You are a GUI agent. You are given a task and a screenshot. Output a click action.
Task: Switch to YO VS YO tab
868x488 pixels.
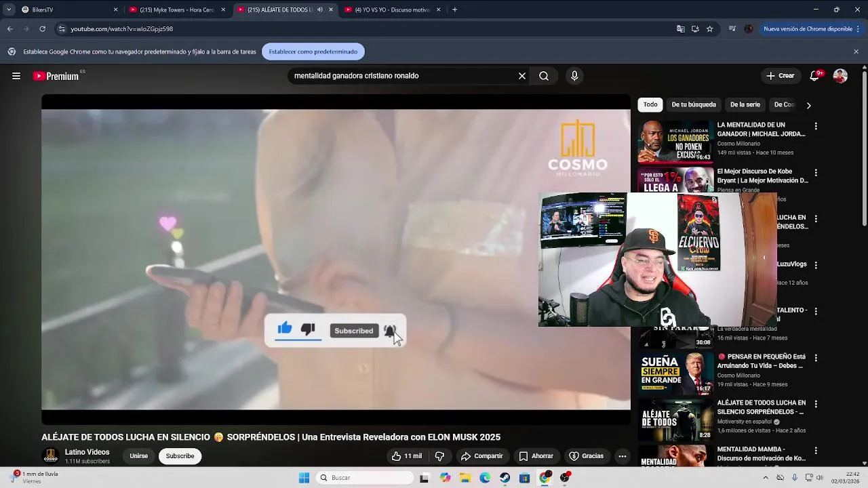pyautogui.click(x=392, y=9)
